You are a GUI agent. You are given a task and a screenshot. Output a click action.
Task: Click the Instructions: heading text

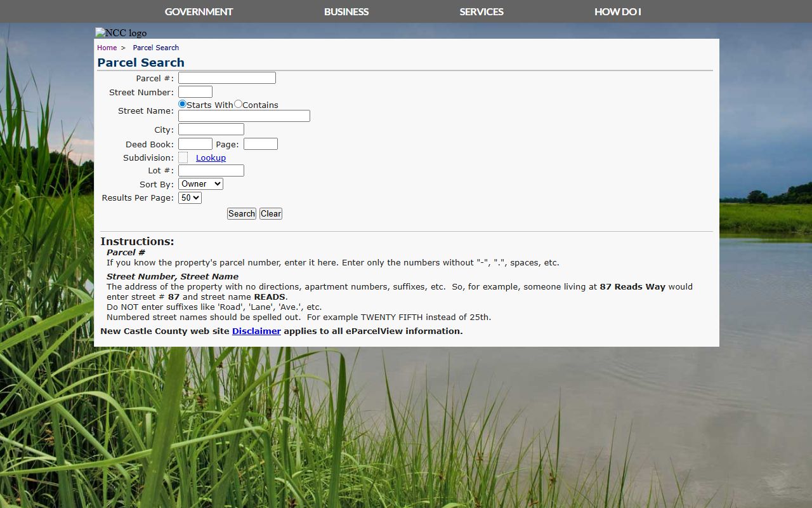(x=137, y=241)
